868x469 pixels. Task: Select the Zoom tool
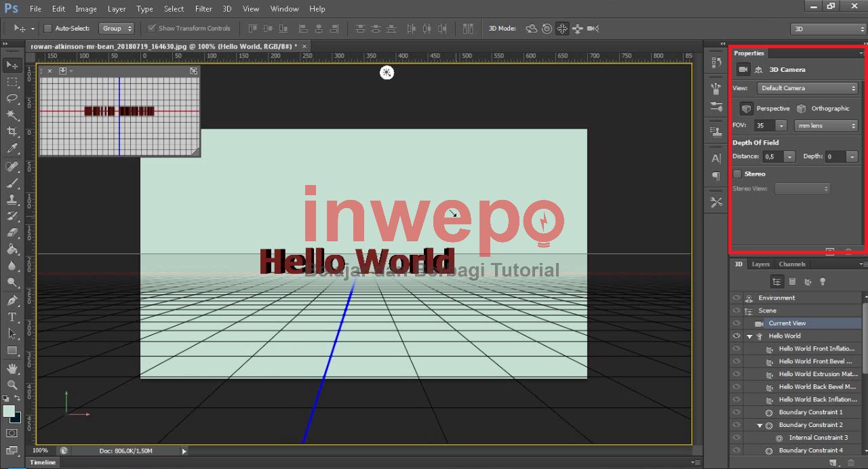tap(12, 384)
